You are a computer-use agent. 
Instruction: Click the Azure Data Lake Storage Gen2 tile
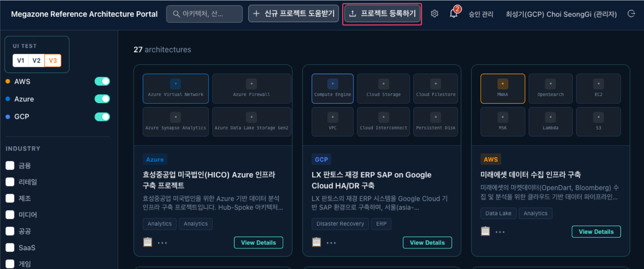251,122
